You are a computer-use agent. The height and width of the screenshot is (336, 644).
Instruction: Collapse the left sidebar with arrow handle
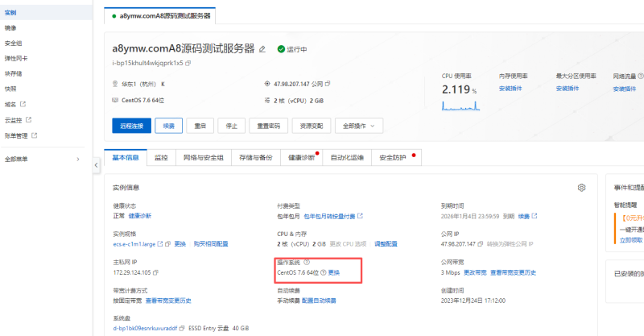(96, 165)
